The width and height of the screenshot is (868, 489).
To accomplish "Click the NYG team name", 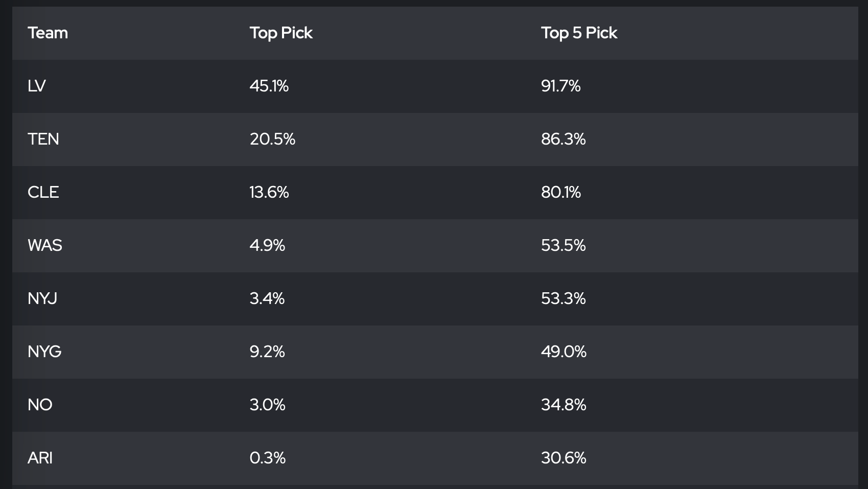I will [x=44, y=352].
